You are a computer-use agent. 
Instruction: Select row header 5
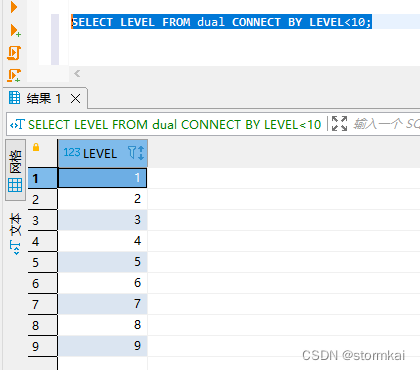point(43,262)
